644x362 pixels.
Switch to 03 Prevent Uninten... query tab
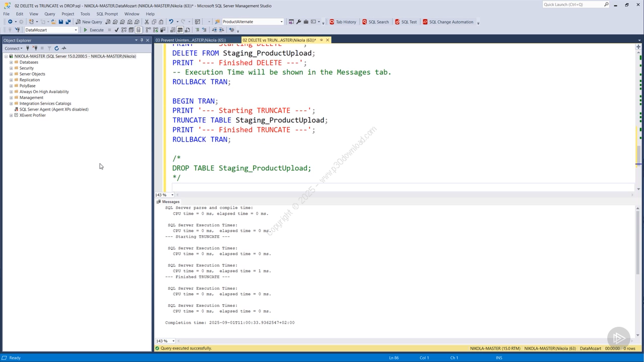(191, 40)
